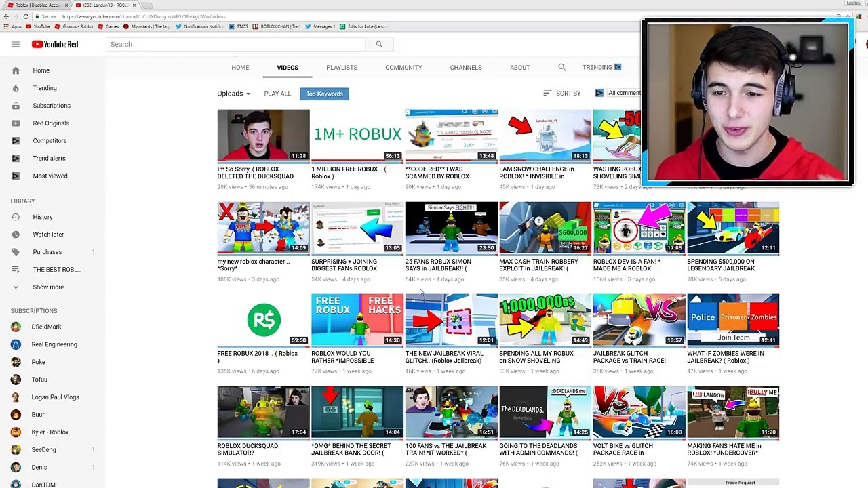The image size is (868, 488).
Task: Open the channel TRENDING tab
Action: [x=601, y=68]
